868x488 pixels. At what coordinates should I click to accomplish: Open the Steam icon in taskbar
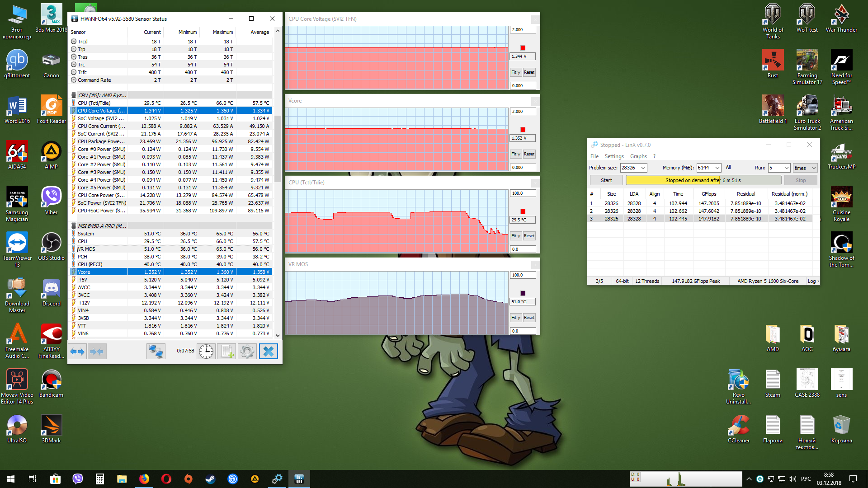pyautogui.click(x=211, y=479)
